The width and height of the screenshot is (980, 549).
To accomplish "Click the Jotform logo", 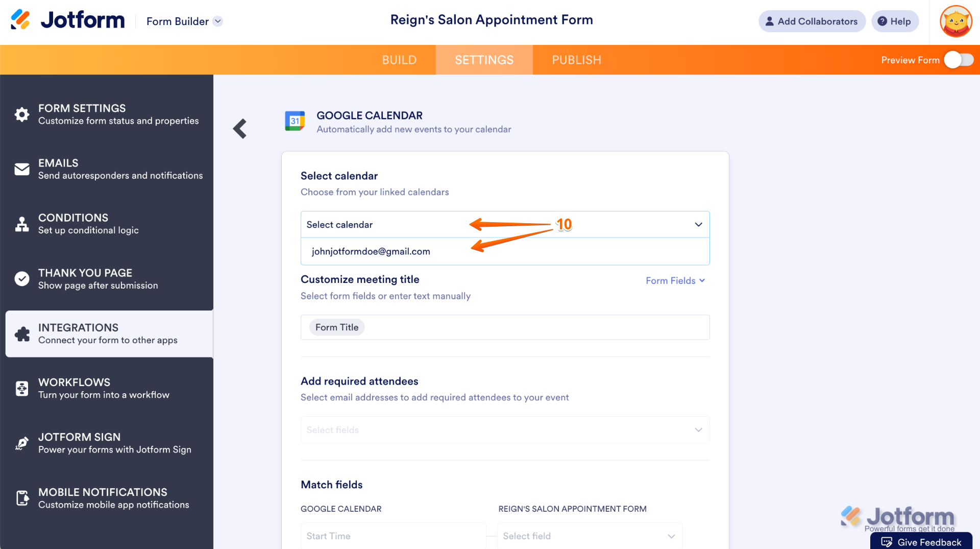I will [67, 19].
